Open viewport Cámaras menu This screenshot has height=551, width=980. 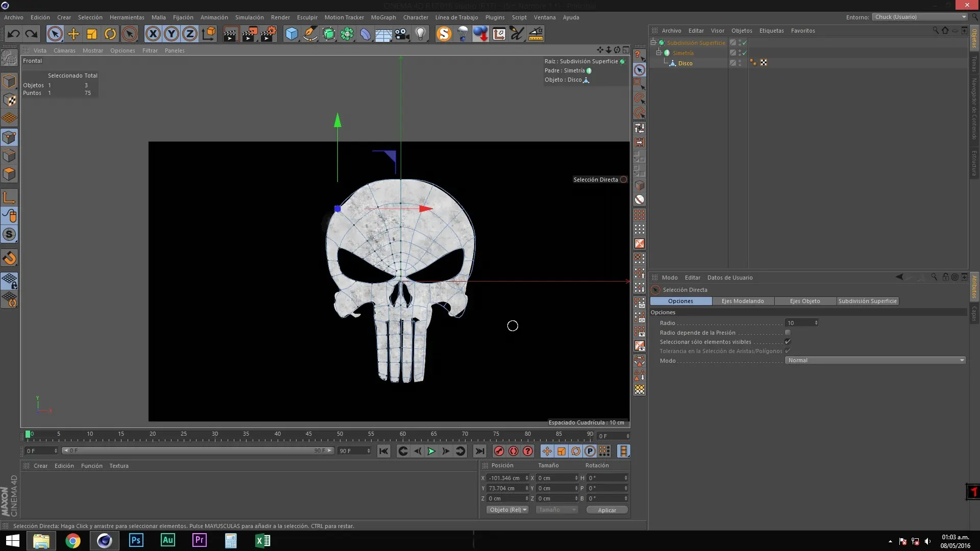point(64,51)
